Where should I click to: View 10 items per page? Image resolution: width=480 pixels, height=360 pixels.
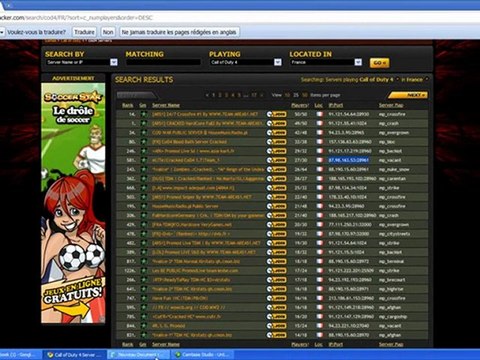point(287,95)
